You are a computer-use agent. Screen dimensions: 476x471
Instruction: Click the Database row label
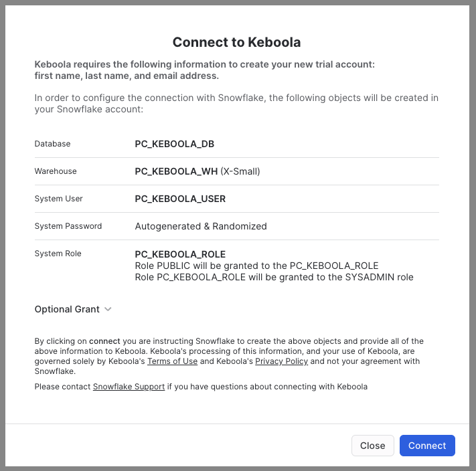[x=52, y=144]
